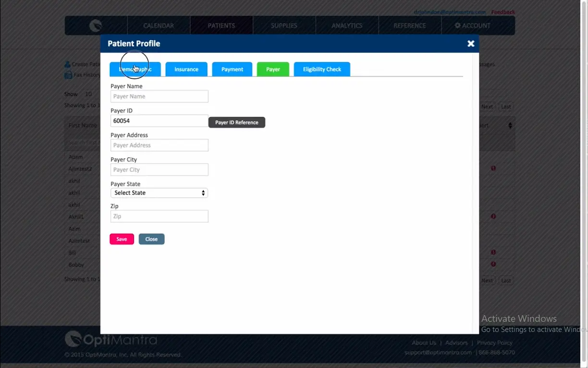The width and height of the screenshot is (588, 368).
Task: Switch to the Insurance tab
Action: 186,69
